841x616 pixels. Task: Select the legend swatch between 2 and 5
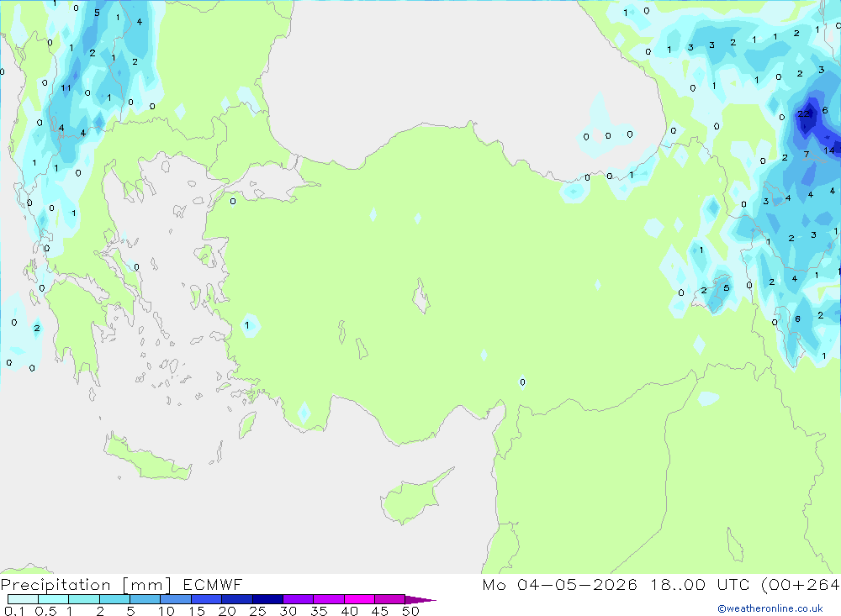coord(114,599)
